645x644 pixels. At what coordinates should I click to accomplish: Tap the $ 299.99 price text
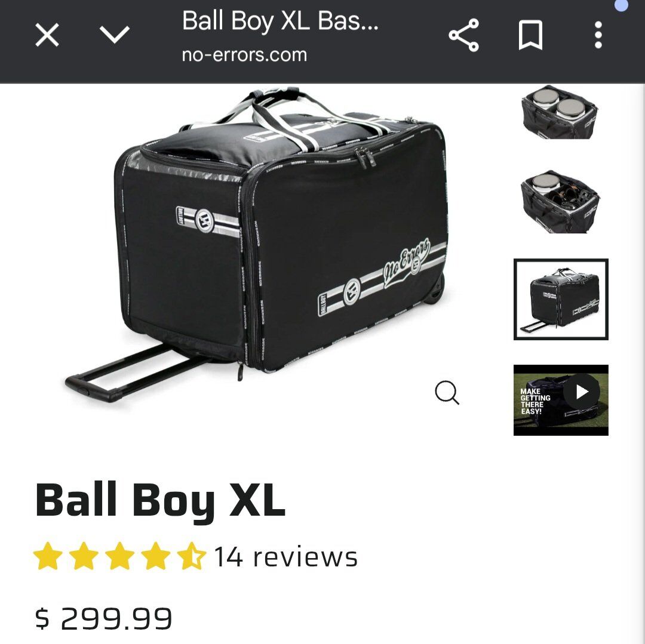tap(104, 618)
